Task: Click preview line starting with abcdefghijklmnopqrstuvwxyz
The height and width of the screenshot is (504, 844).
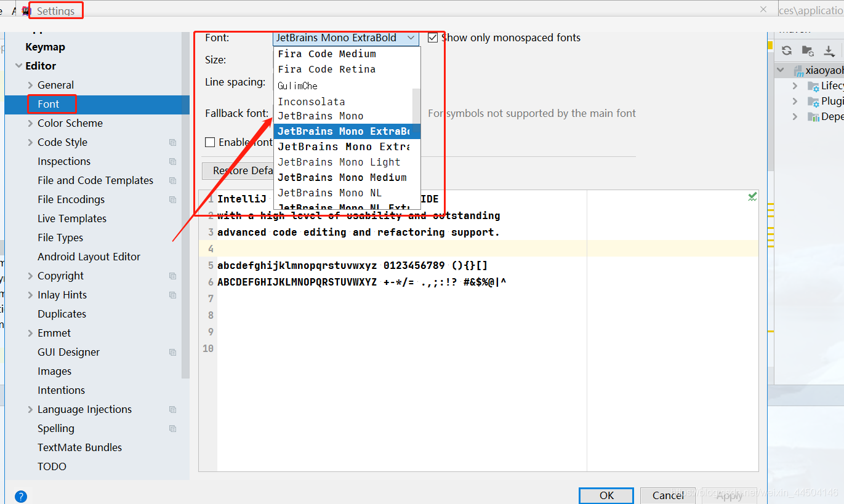Action: [x=352, y=265]
